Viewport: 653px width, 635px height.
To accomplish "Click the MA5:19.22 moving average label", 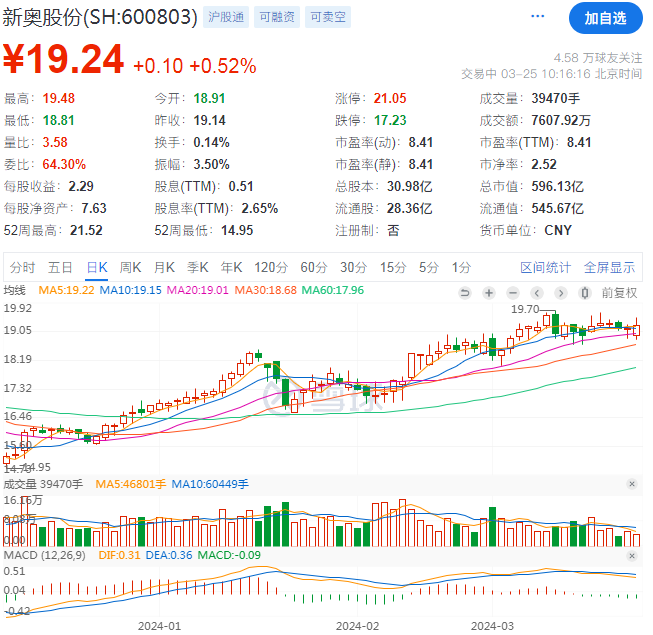I will pyautogui.click(x=66, y=290).
